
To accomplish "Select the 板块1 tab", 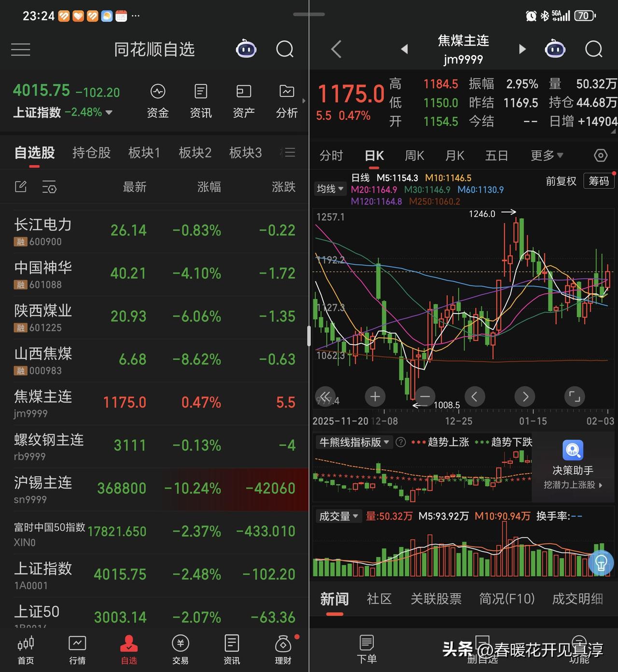I will [144, 153].
